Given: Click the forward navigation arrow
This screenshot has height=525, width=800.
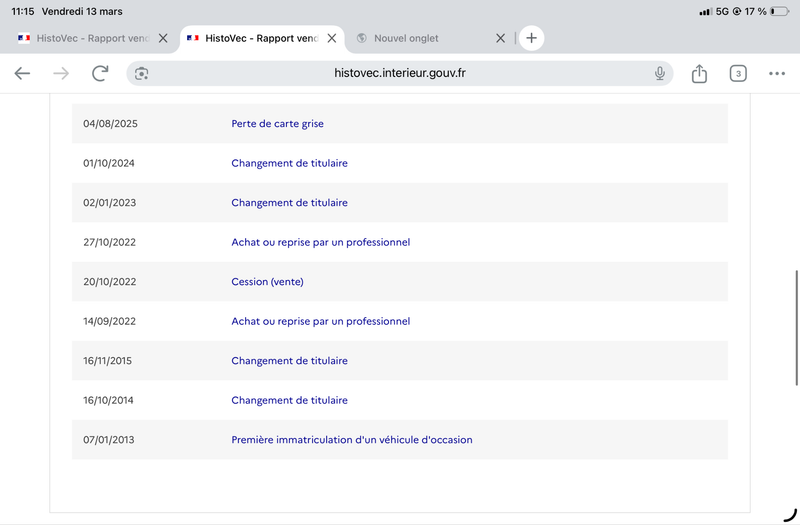Looking at the screenshot, I should (61, 73).
